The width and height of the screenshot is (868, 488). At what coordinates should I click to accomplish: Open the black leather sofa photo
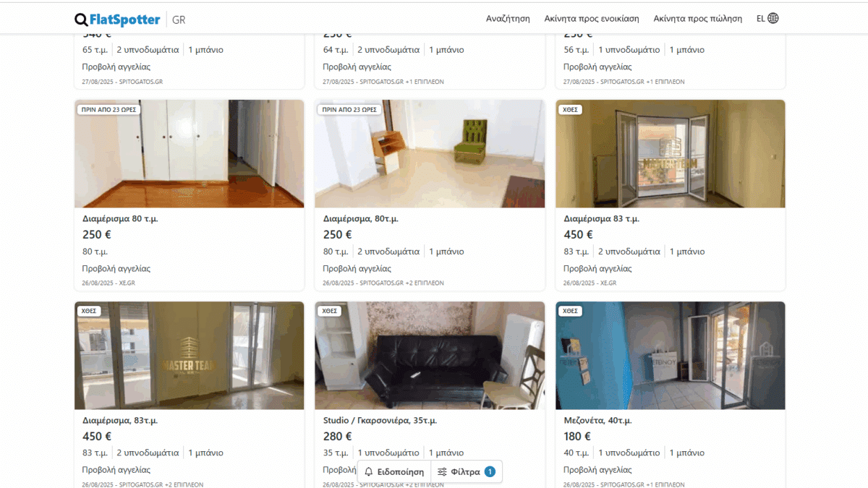pyautogui.click(x=430, y=356)
